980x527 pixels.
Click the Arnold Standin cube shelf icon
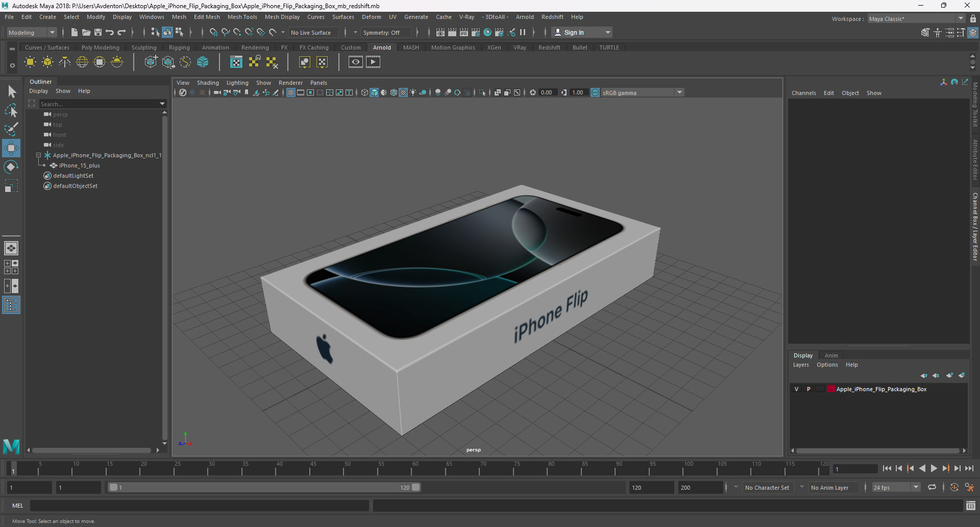pos(151,62)
